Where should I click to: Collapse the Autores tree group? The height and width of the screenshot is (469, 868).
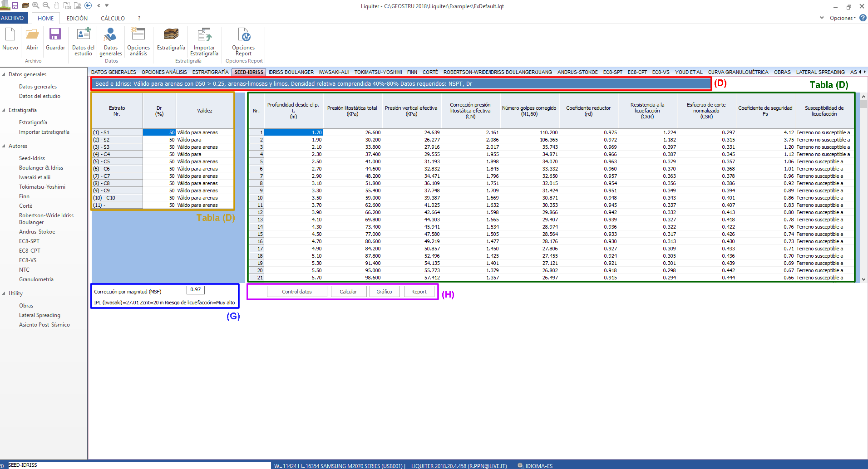[4, 146]
